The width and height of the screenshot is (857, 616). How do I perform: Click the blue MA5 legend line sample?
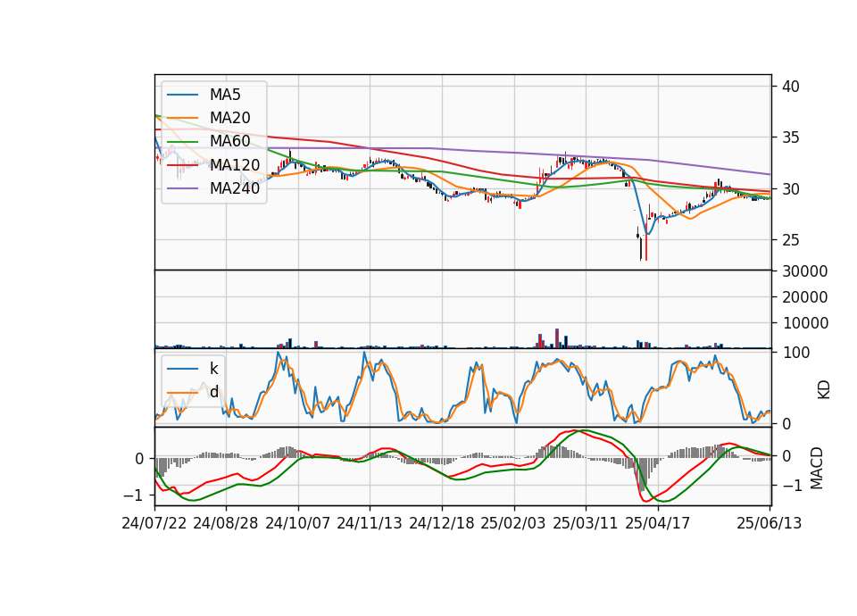click(x=182, y=95)
